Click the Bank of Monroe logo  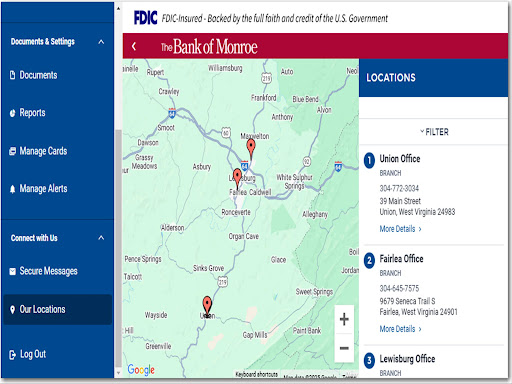click(209, 46)
